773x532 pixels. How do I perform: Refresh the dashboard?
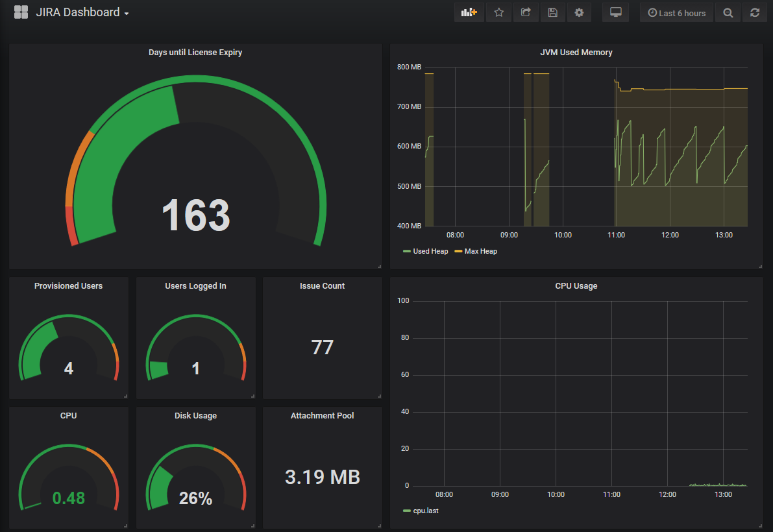tap(754, 12)
